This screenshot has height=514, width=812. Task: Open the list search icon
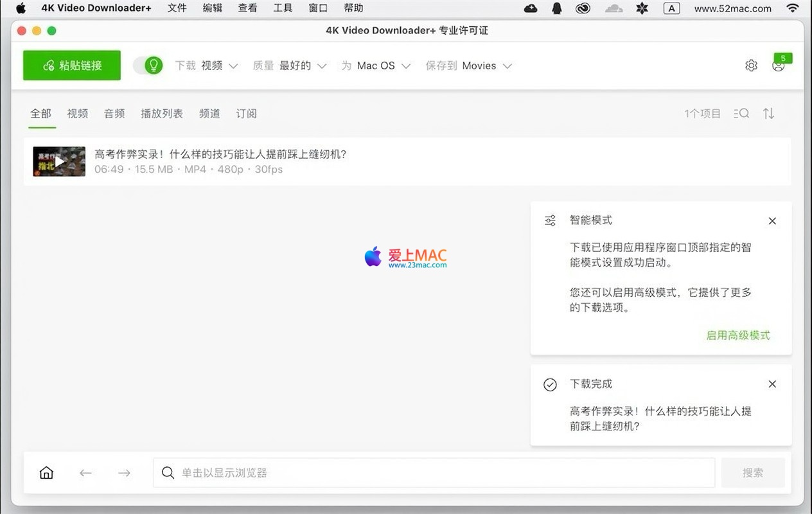point(741,114)
